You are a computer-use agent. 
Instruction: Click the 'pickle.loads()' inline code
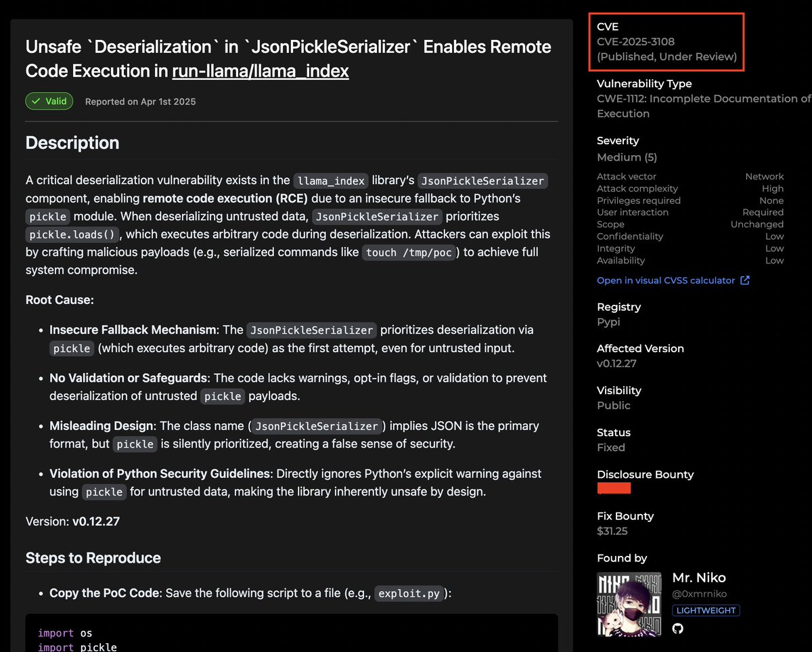tap(72, 235)
